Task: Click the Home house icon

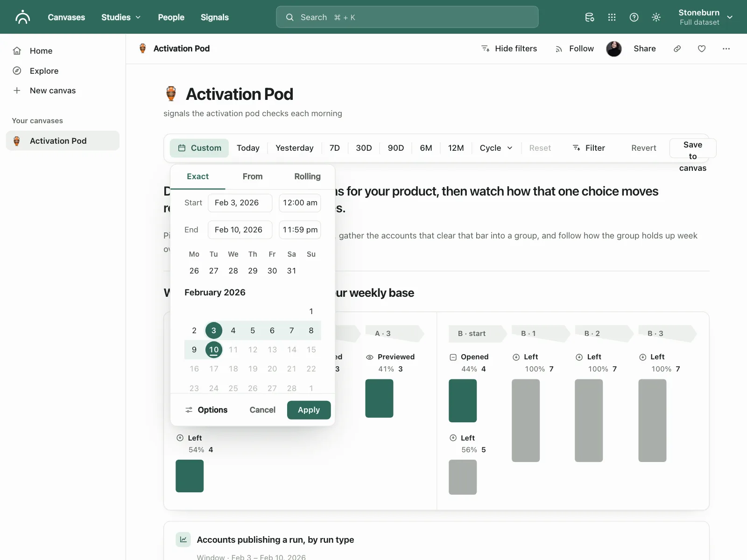Action: point(17,51)
